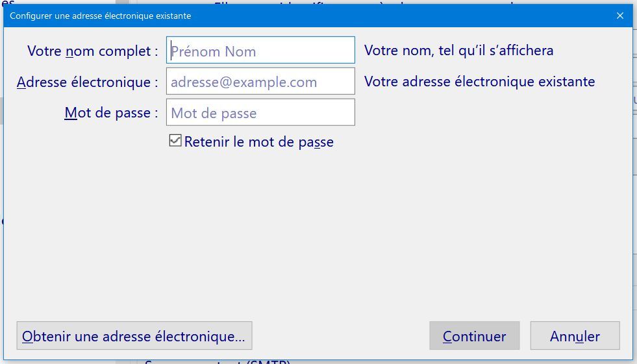Click the Continuer button
Image resolution: width=637 pixels, height=364 pixels.
[x=474, y=336]
